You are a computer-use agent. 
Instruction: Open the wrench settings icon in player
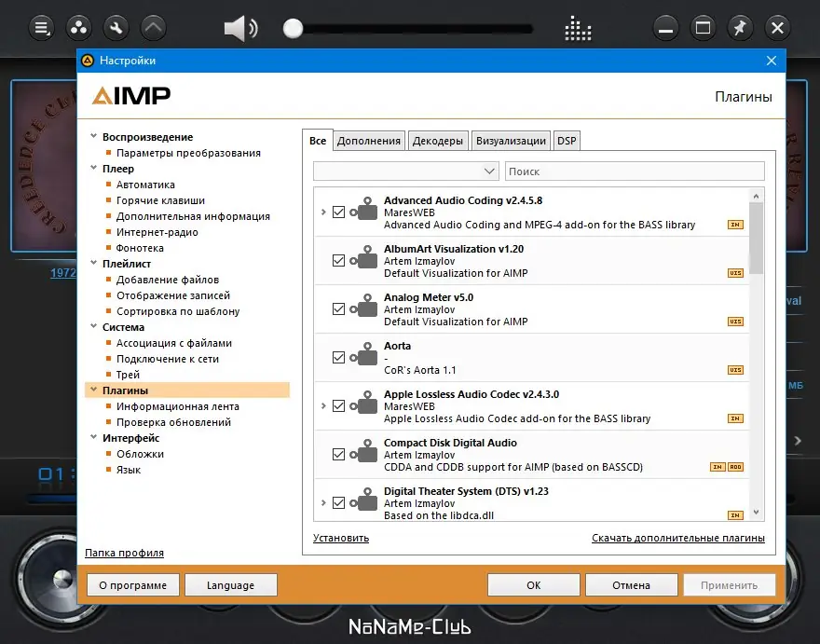click(x=116, y=28)
